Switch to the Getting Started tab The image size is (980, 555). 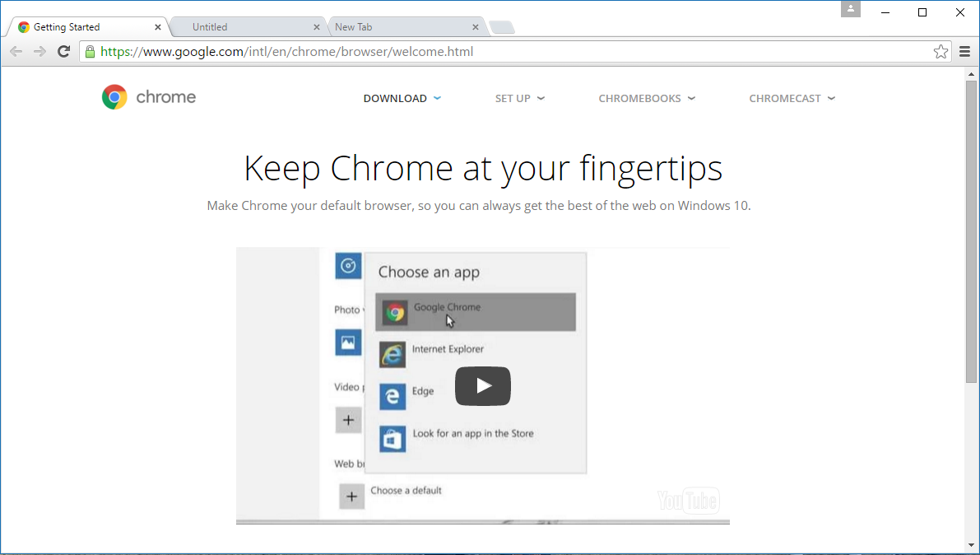pos(89,27)
